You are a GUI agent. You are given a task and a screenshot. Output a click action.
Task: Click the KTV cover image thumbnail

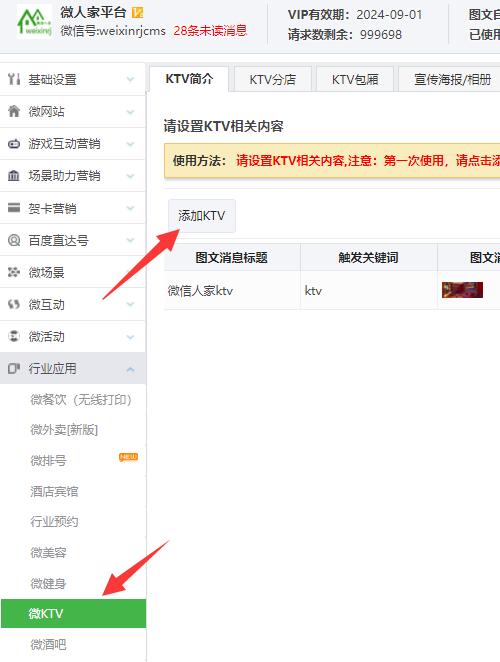[462, 290]
